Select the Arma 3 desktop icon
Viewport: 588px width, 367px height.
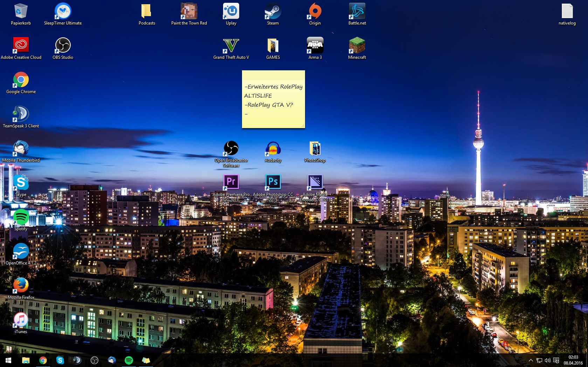tap(315, 46)
